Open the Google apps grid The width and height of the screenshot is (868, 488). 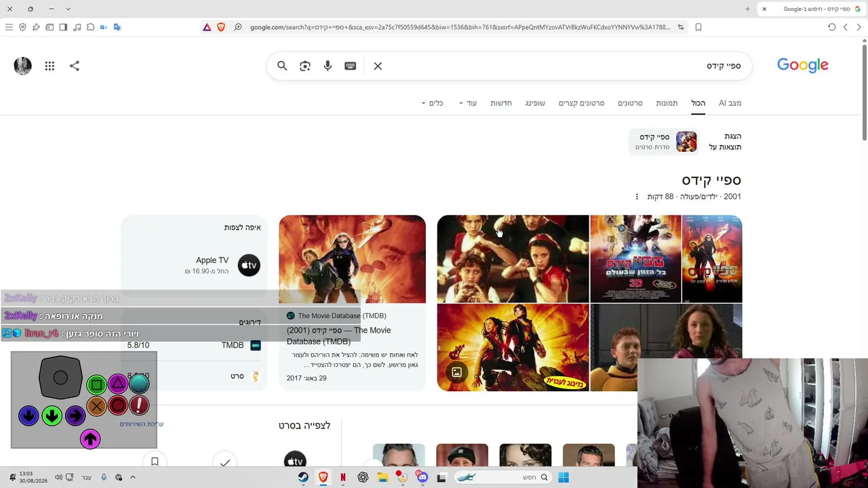tap(50, 66)
